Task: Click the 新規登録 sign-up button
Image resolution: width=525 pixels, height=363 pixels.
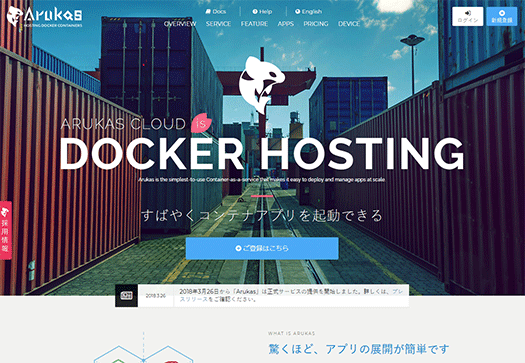Action: [x=502, y=16]
